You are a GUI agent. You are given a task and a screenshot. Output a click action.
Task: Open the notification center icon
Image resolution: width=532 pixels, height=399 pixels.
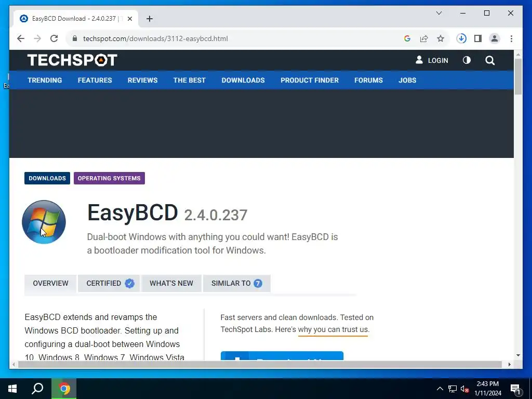[x=515, y=389]
